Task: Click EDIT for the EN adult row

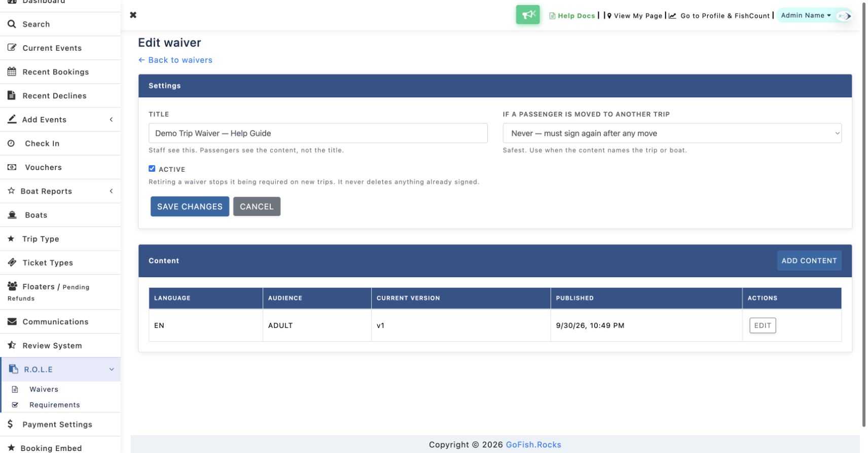Action: [762, 325]
